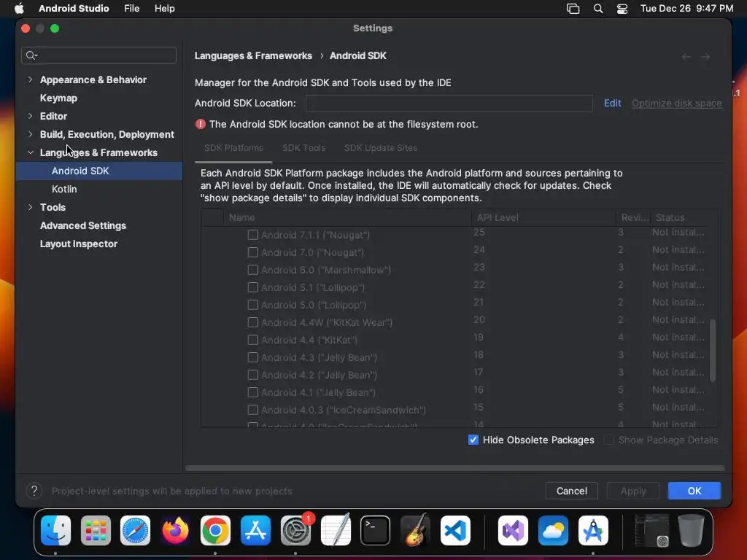Viewport: 747px width, 560px height.
Task: Check Android 5.0 Lollipop checkbox
Action: pos(253,305)
